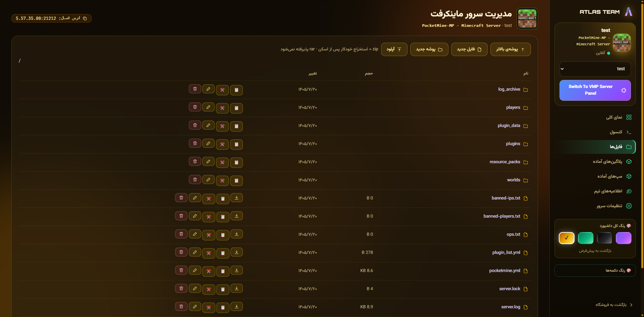
Task: Select the purple dashboard color swatch
Action: tap(624, 238)
